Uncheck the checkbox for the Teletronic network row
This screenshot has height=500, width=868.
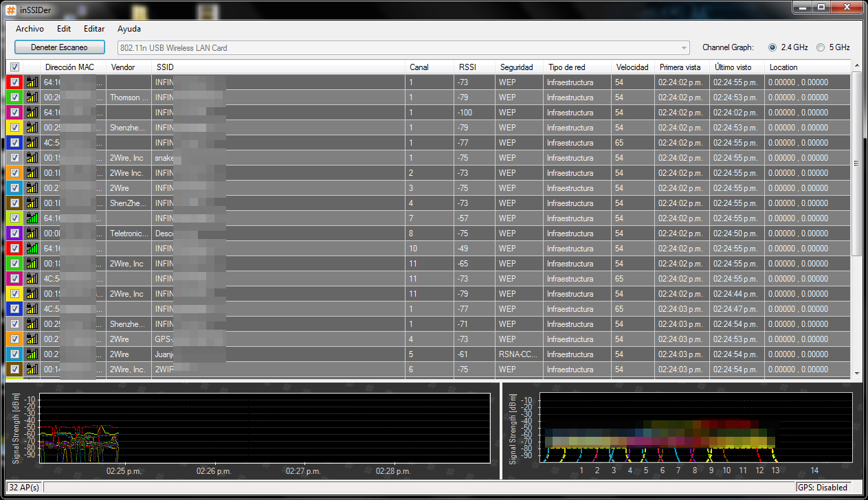click(x=14, y=234)
